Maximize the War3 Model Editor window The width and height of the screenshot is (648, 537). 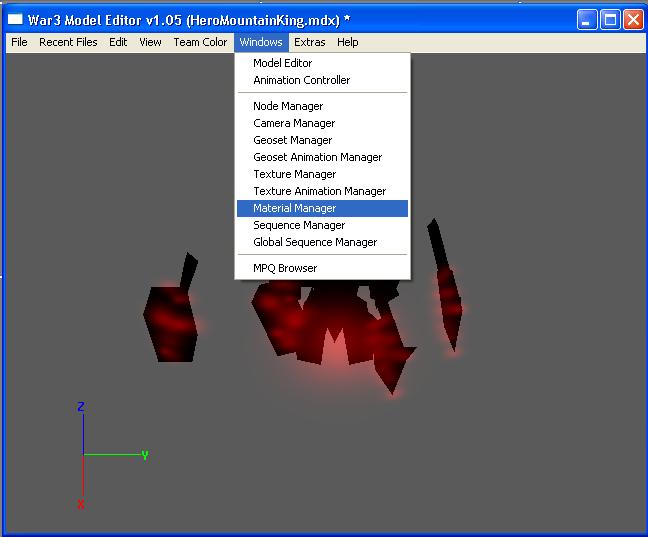pyautogui.click(x=610, y=20)
